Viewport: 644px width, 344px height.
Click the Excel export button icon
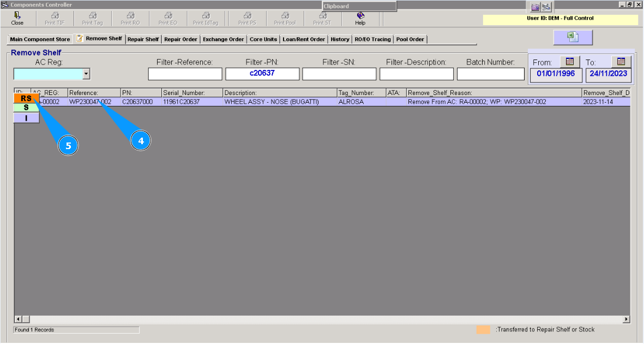pos(573,38)
